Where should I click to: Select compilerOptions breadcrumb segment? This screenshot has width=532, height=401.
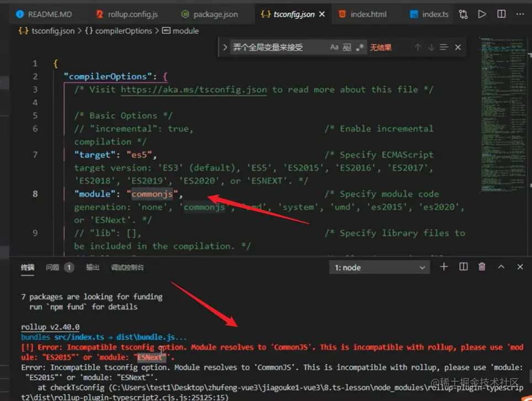coord(124,31)
